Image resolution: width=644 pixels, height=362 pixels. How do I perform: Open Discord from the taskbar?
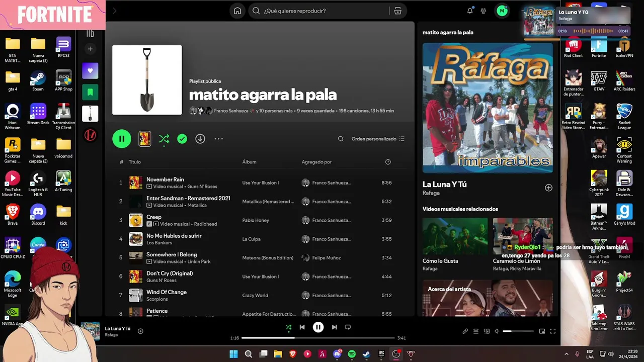click(x=337, y=354)
